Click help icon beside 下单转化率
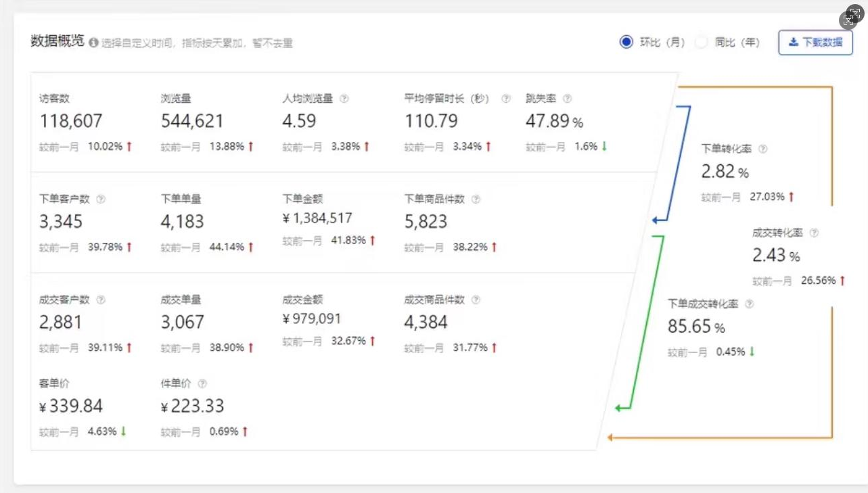Image resolution: width=868 pixels, height=493 pixels. (763, 149)
